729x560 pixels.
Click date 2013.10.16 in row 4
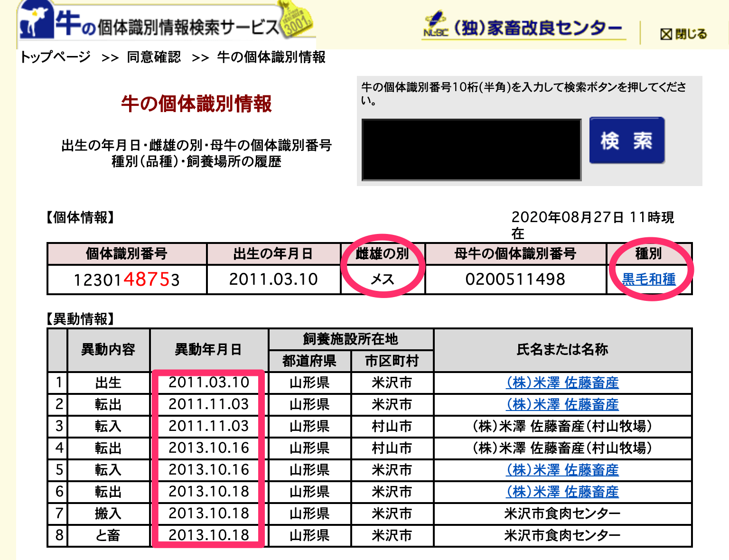[209, 448]
